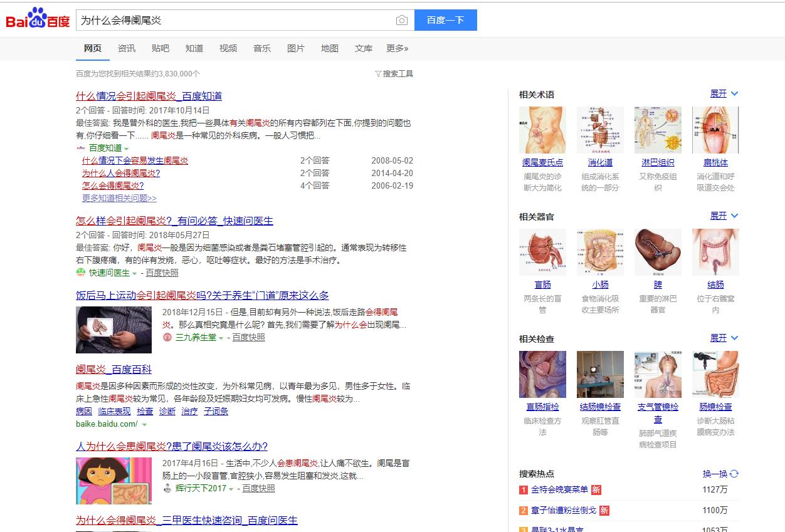Click the red rank 1 badge in 搜索热点
785x532 pixels.
(523, 489)
